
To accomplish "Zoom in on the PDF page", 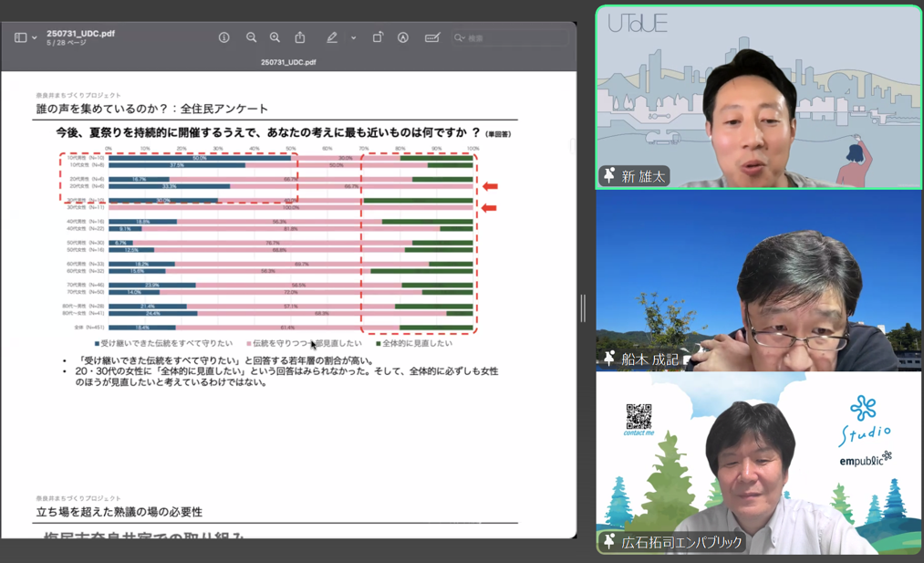I will (275, 37).
